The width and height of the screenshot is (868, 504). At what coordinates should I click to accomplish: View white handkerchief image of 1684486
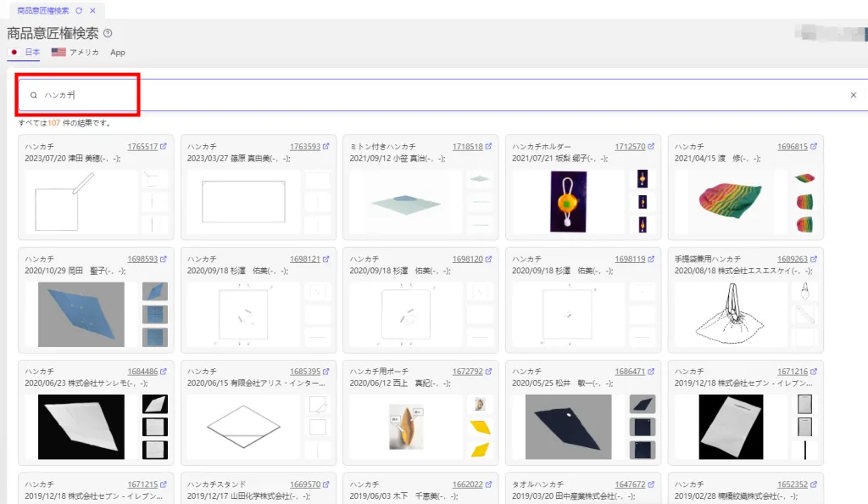[81, 427]
